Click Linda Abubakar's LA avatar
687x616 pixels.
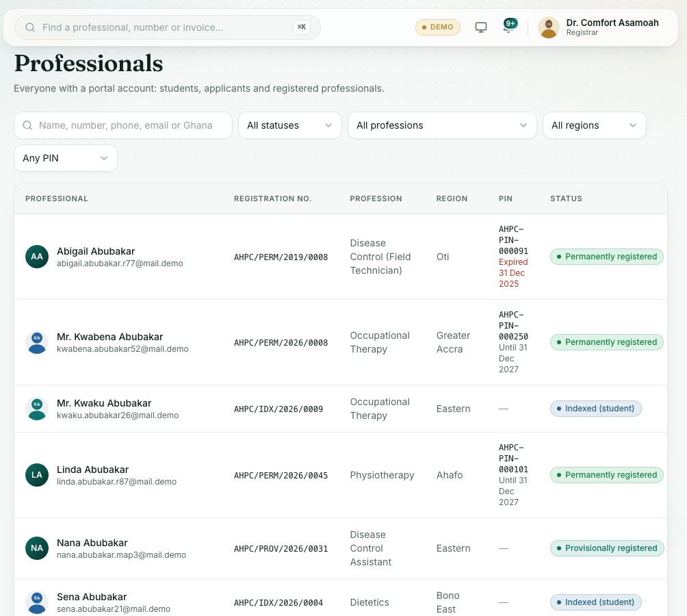(37, 475)
